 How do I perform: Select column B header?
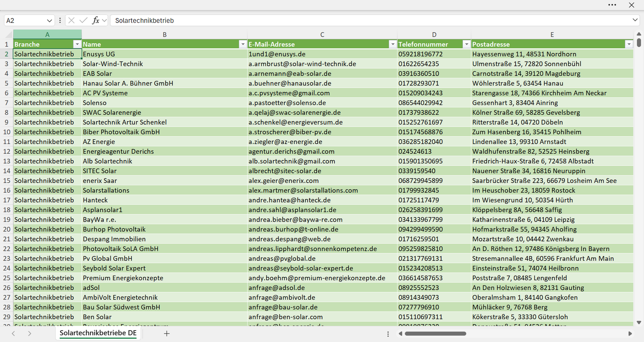tap(165, 34)
